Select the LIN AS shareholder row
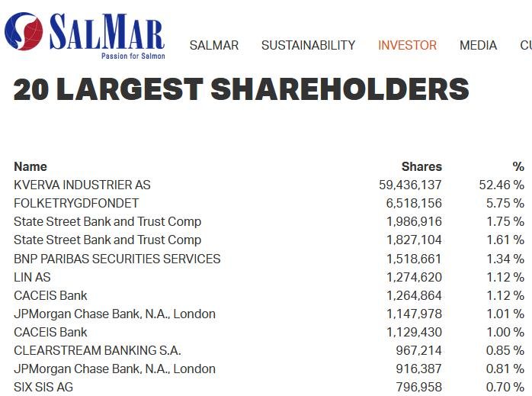The height and width of the screenshot is (396, 532). click(32, 277)
